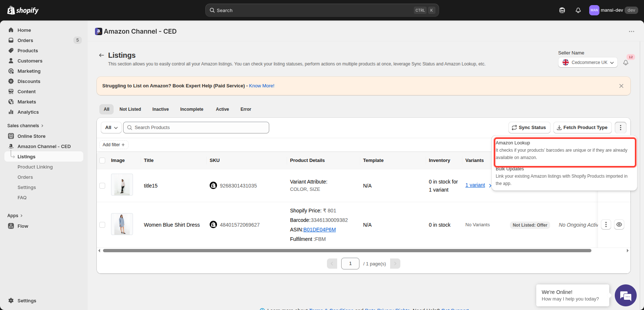Select Listings under Amazon Channel
Viewport: 644px width, 310px height.
(x=43, y=156)
